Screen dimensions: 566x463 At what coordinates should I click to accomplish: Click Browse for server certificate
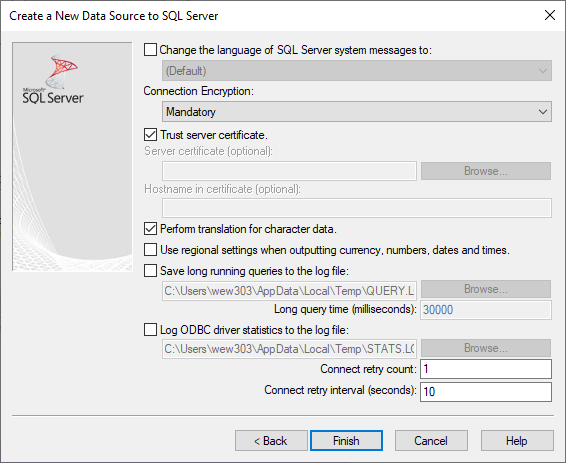[x=486, y=171]
